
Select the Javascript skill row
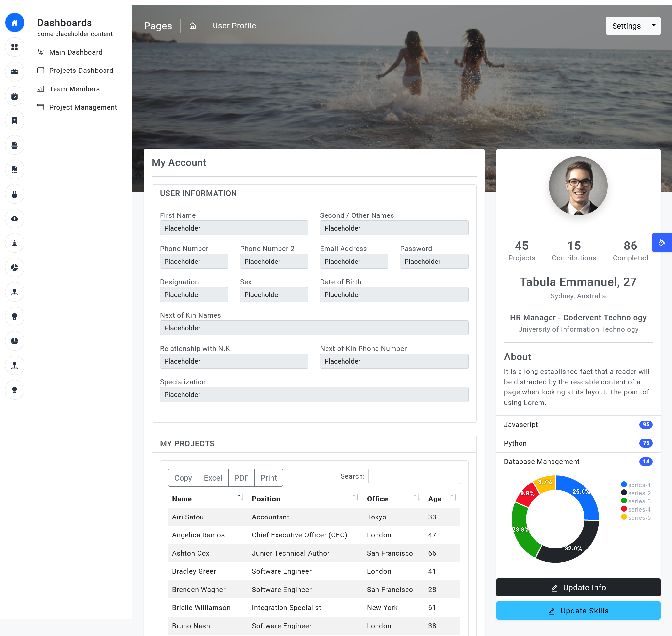[578, 425]
